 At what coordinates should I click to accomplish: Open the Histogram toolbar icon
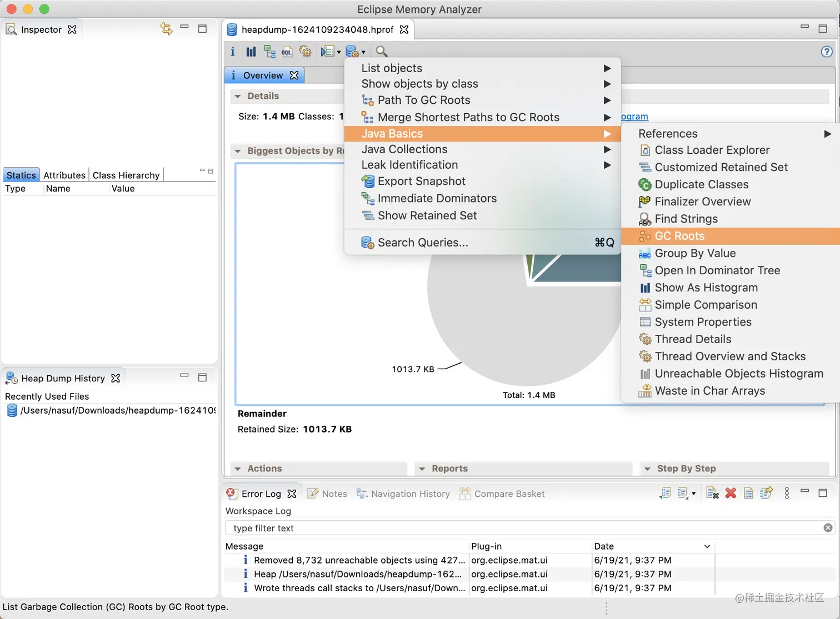[251, 52]
